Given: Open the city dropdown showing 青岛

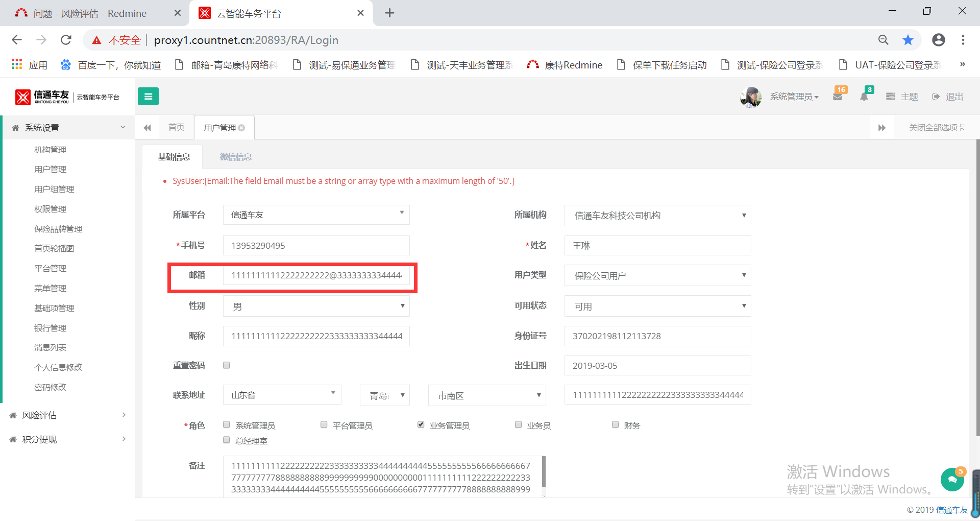Looking at the screenshot, I should [385, 395].
